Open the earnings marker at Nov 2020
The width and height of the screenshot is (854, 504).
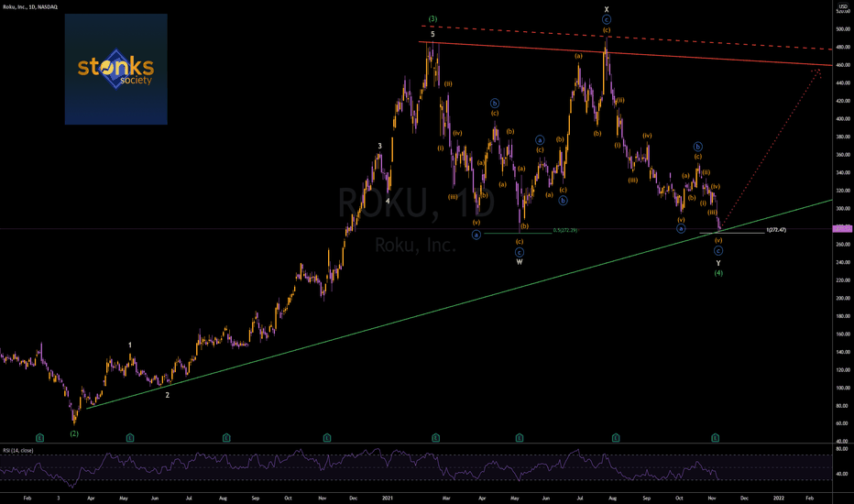(327, 437)
